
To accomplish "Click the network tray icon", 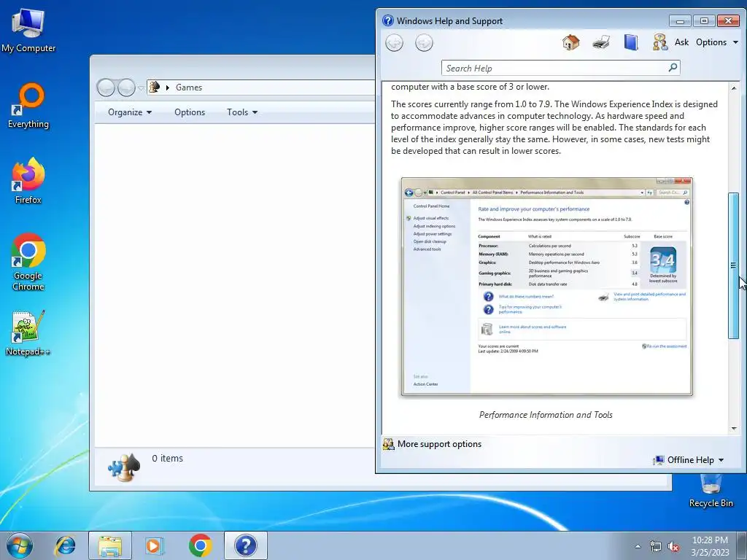I will coord(656,547).
